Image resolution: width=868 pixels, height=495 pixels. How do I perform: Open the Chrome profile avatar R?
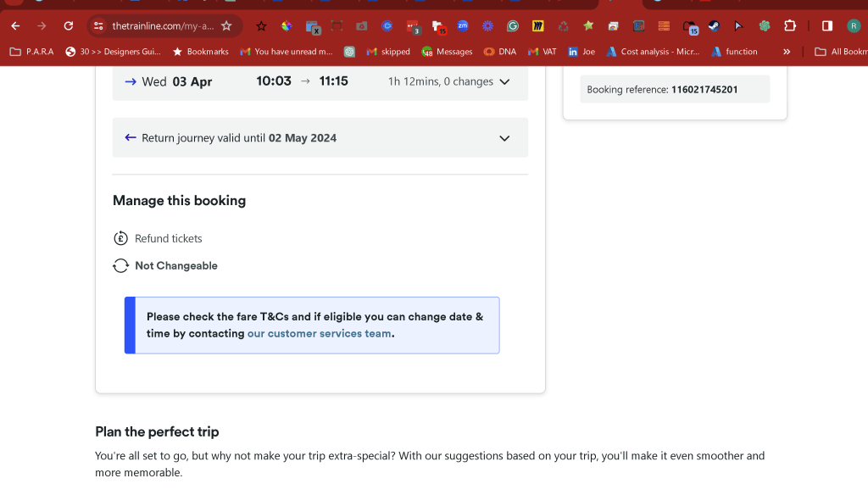[854, 26]
